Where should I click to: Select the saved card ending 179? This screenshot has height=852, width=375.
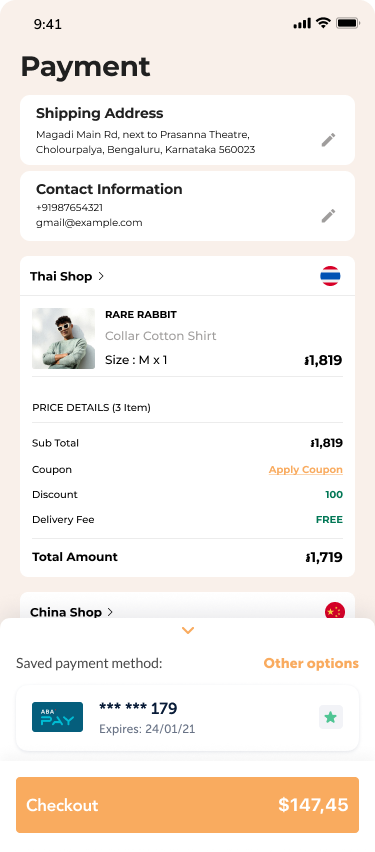pyautogui.click(x=188, y=718)
